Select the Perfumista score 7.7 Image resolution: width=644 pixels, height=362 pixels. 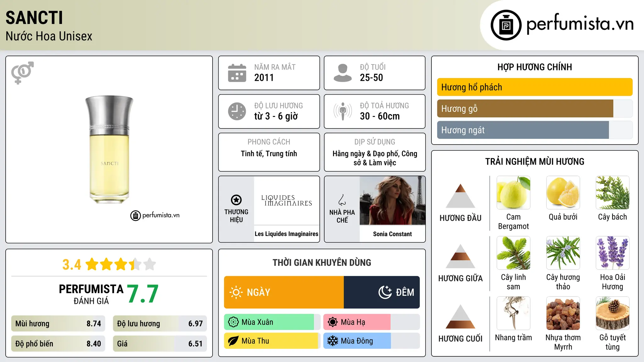pos(143,294)
